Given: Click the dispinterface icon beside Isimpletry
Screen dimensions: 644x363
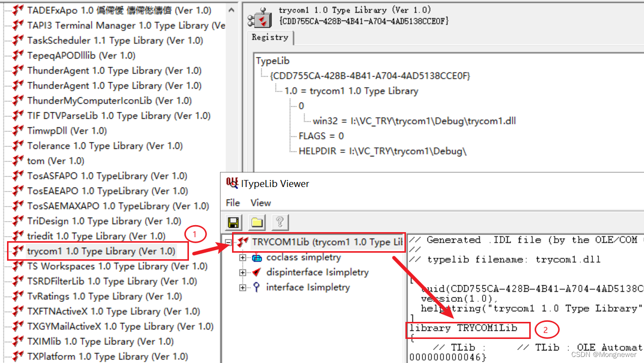Looking at the screenshot, I should tap(258, 272).
